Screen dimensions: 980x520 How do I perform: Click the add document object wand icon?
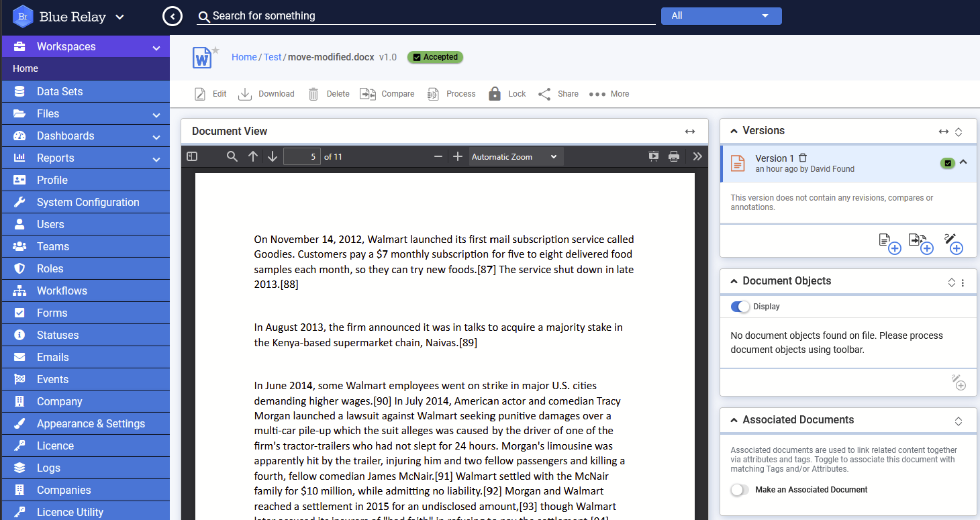(959, 382)
